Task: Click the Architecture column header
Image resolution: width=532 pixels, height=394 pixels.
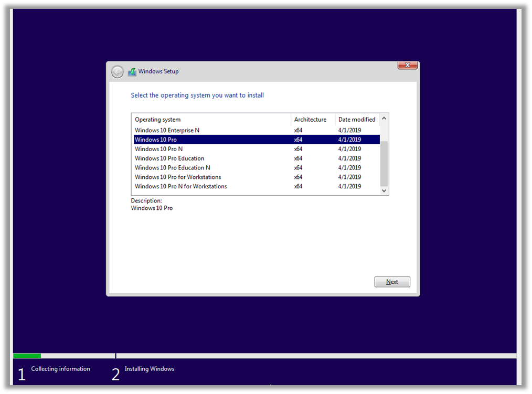Action: click(313, 120)
